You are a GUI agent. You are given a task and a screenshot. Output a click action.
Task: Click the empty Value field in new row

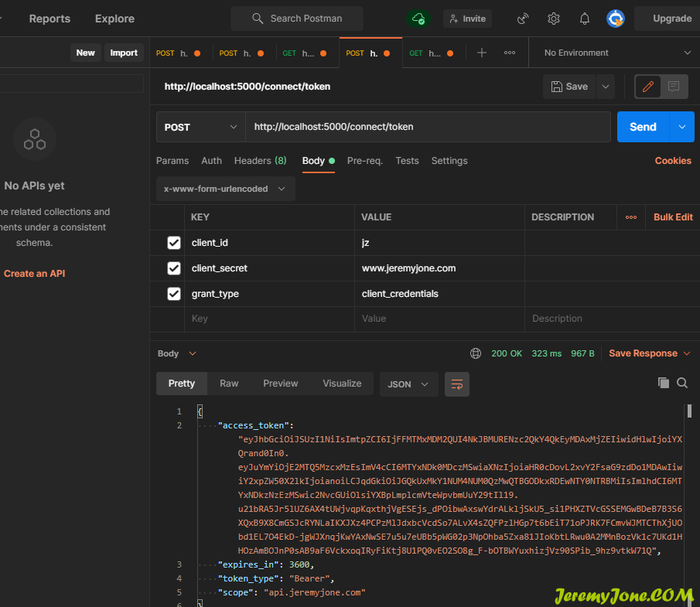(439, 319)
